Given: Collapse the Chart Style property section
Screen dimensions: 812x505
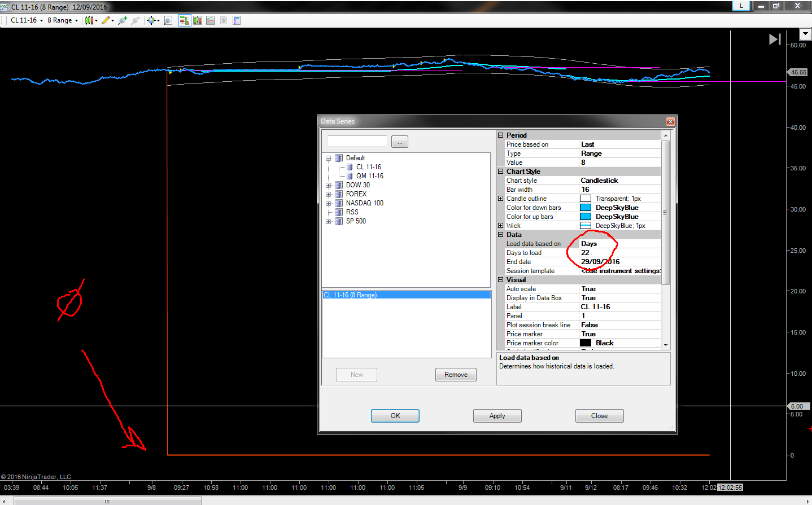Looking at the screenshot, I should (x=500, y=172).
